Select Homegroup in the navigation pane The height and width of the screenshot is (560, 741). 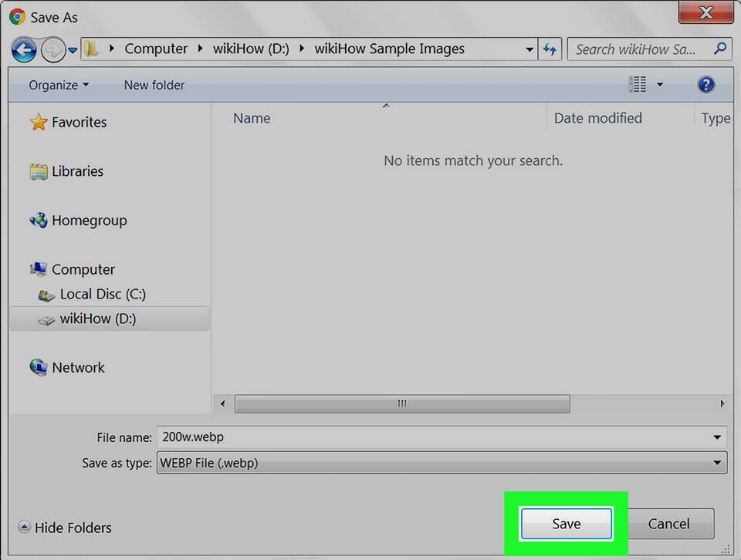90,221
